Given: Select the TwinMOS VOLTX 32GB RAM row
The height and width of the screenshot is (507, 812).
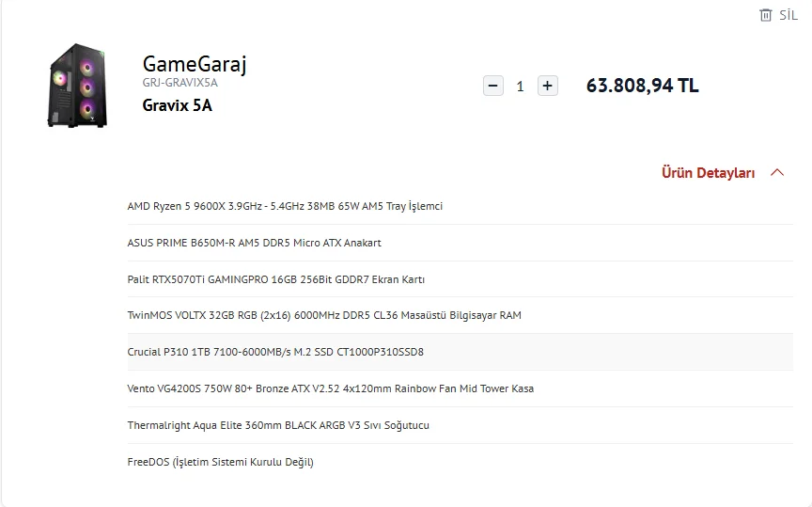Looking at the screenshot, I should coord(460,315).
